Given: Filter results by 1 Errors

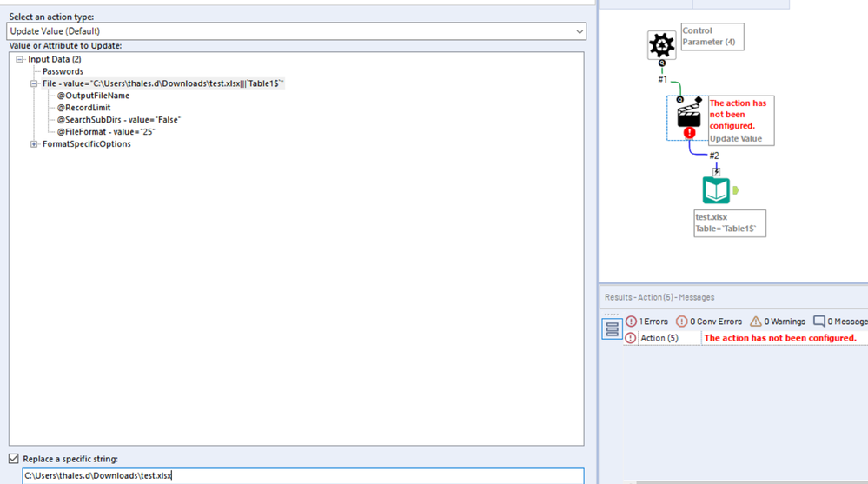Looking at the screenshot, I should 647,322.
